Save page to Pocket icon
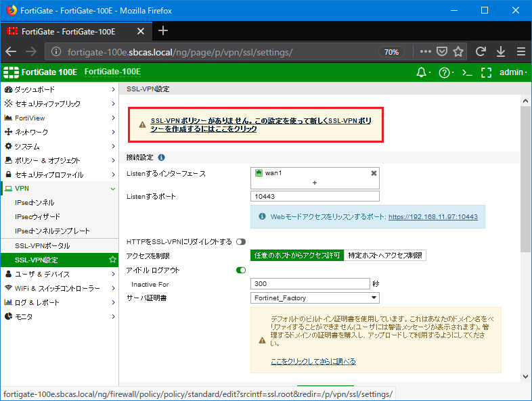This screenshot has width=532, height=401. click(x=442, y=51)
